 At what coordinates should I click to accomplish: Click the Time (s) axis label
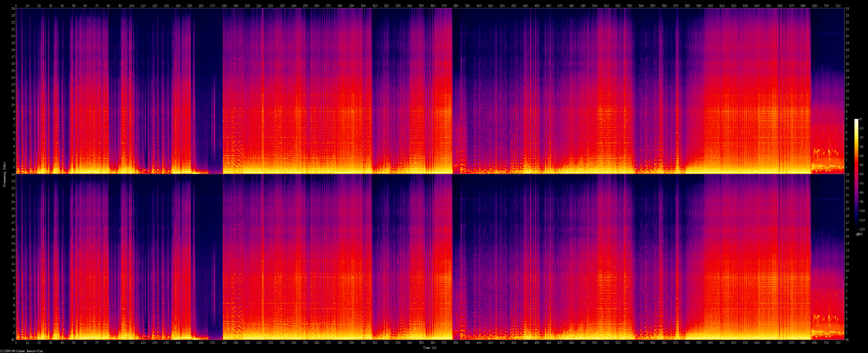tap(430, 347)
